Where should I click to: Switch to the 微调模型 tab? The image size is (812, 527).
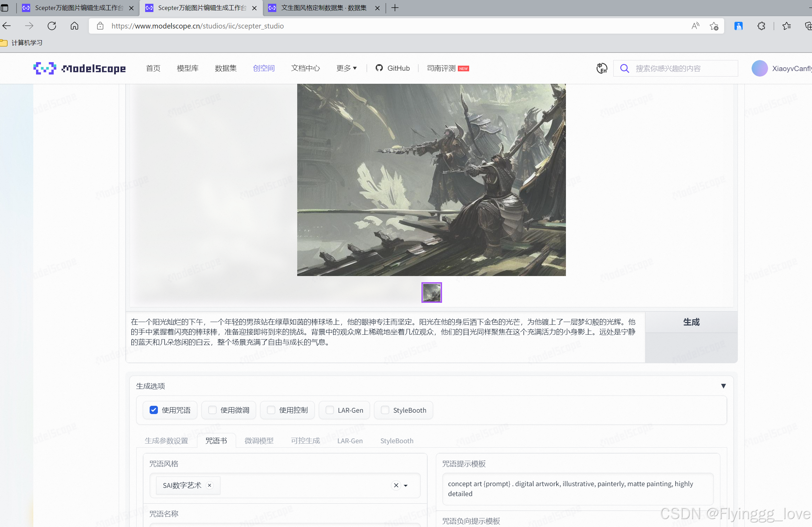pos(259,441)
